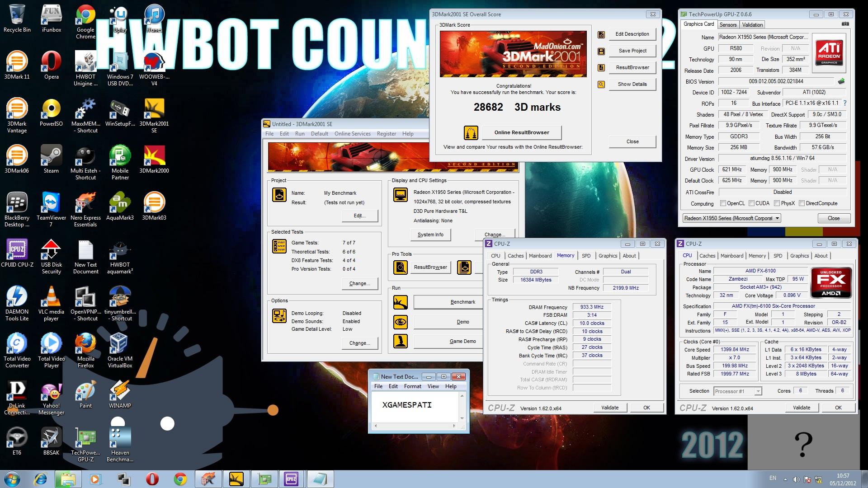The image size is (868, 488).
Task: Toggle the CUDA checkbox in GPU-Z
Action: pyautogui.click(x=751, y=203)
